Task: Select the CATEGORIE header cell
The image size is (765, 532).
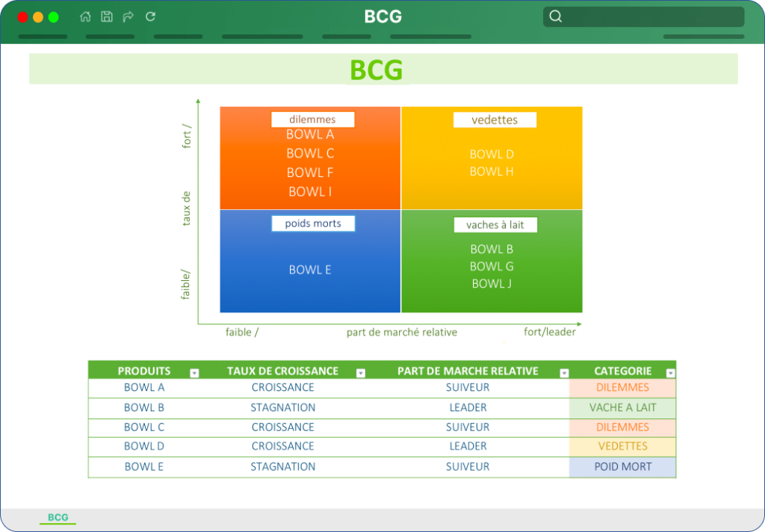Action: coord(623,371)
